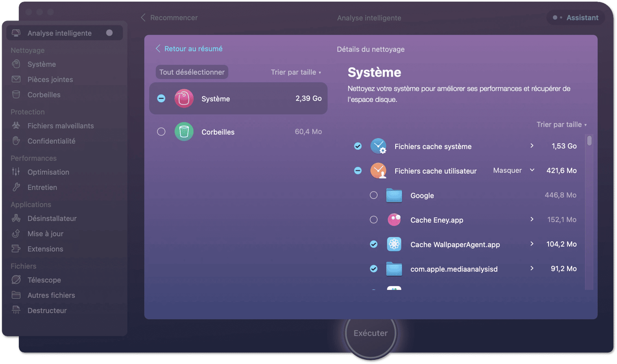This screenshot has height=364, width=617.
Task: Click Retour au résumé link
Action: click(193, 49)
